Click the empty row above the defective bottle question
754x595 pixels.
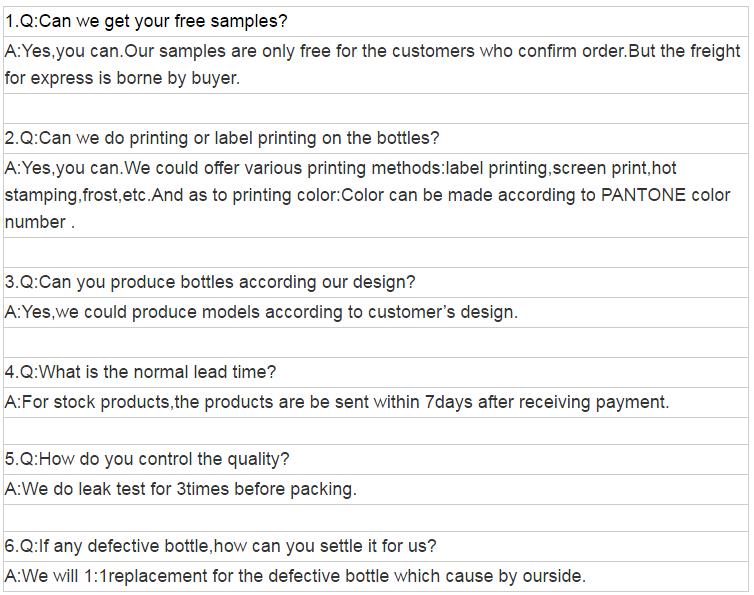pyautogui.click(x=376, y=518)
